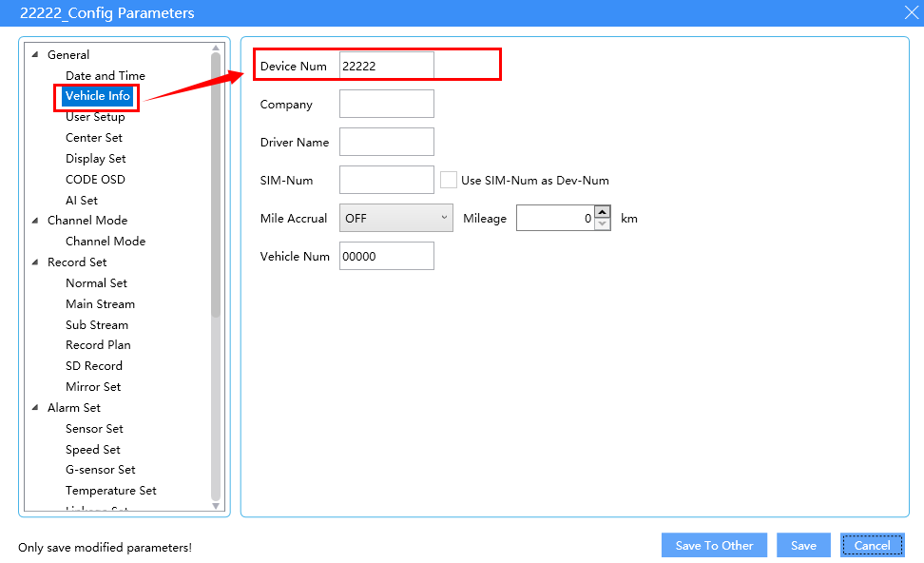Increase Mileage with up stepper arrow

603,212
